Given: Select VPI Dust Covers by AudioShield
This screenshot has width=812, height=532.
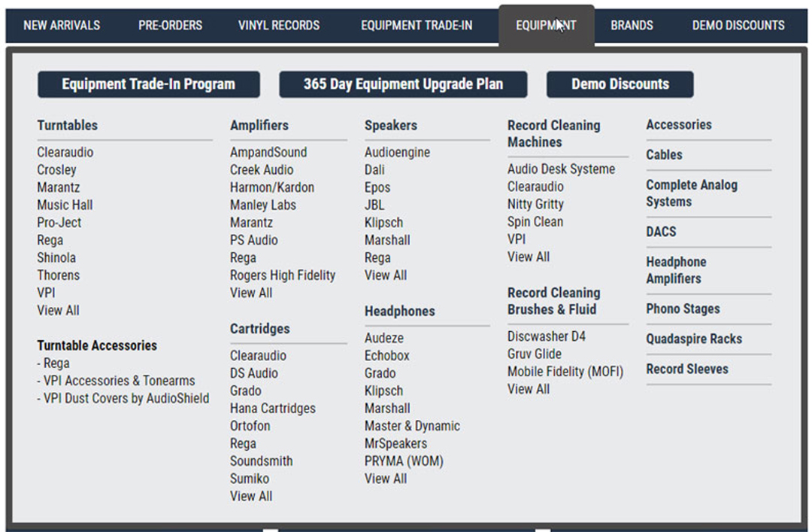Looking at the screenshot, I should 123,399.
